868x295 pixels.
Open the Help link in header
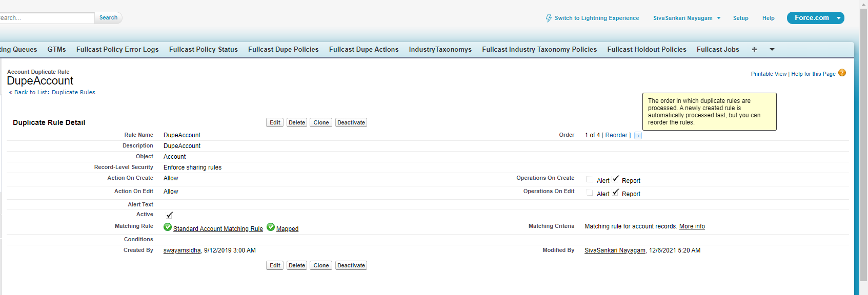(x=768, y=18)
